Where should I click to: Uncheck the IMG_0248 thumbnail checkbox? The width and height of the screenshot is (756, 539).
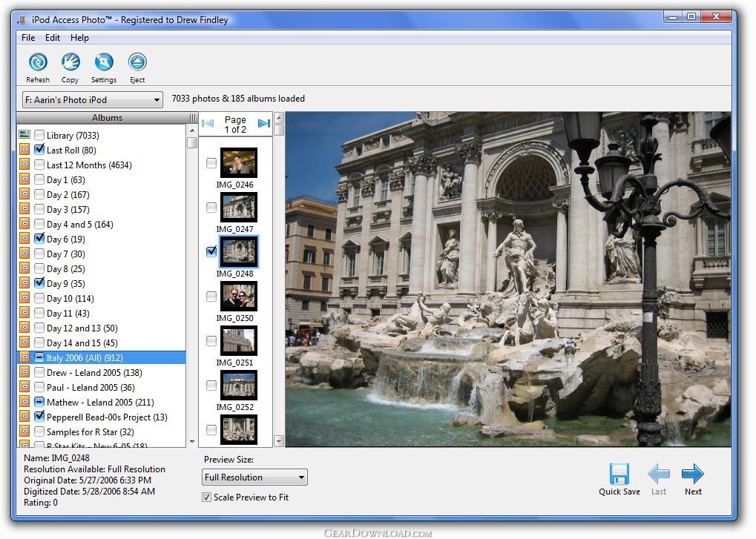pyautogui.click(x=211, y=251)
